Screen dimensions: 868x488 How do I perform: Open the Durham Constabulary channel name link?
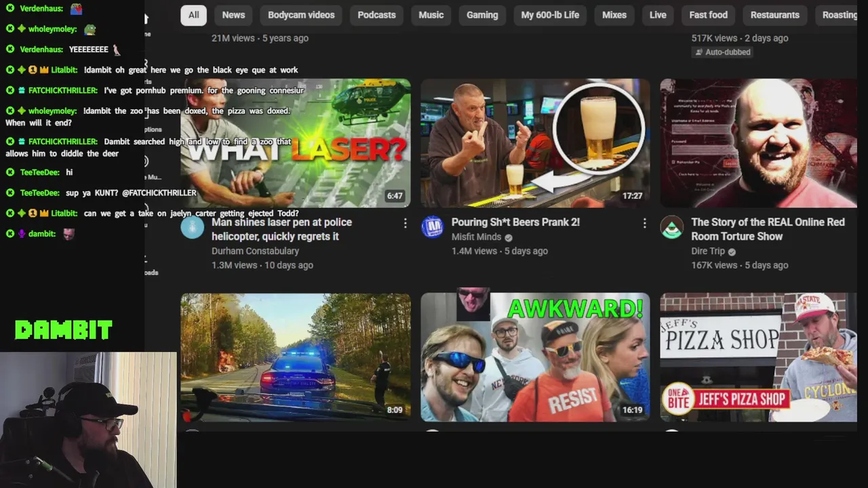click(x=255, y=251)
